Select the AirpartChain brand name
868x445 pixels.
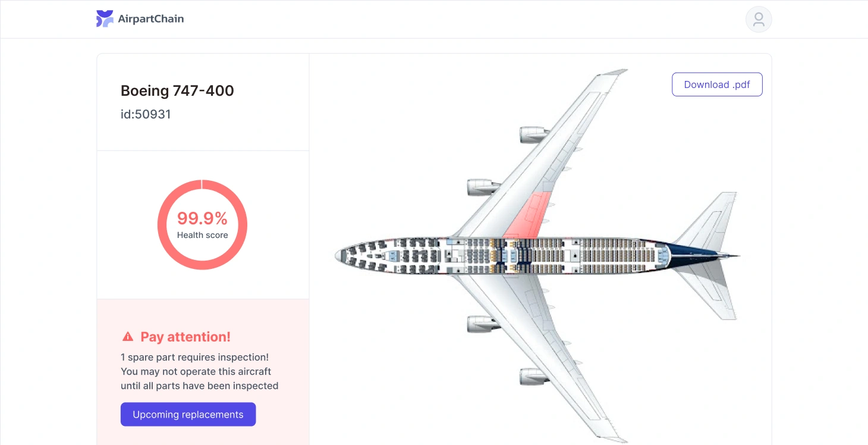151,18
